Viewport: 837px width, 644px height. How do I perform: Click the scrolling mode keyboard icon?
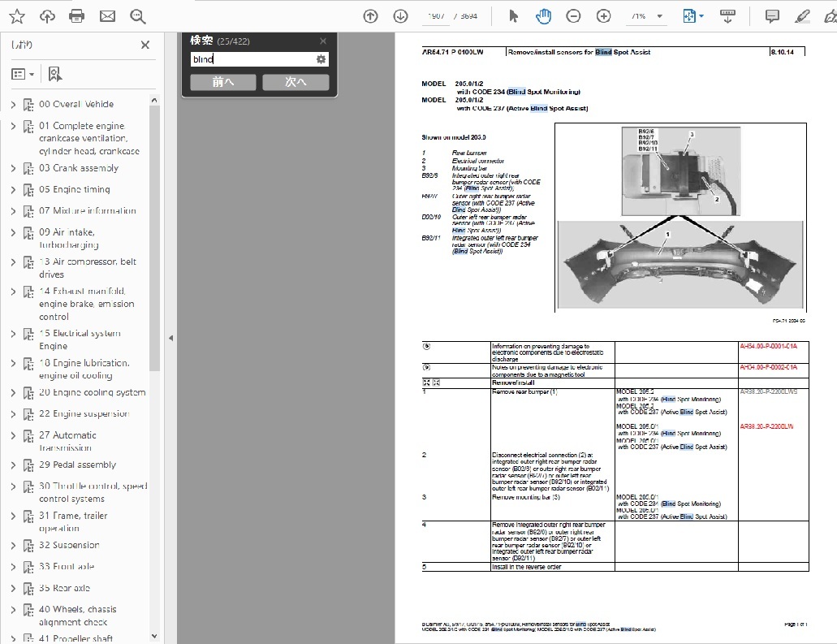click(x=727, y=16)
